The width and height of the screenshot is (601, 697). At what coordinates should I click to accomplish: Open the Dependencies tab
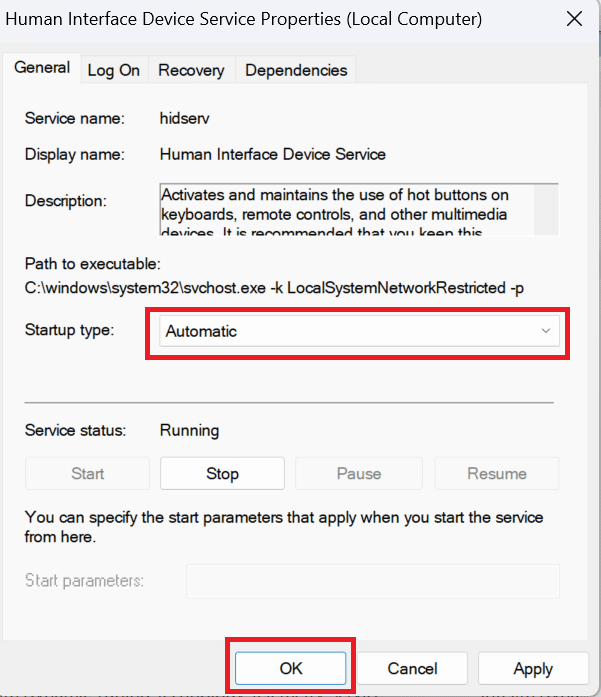click(296, 70)
